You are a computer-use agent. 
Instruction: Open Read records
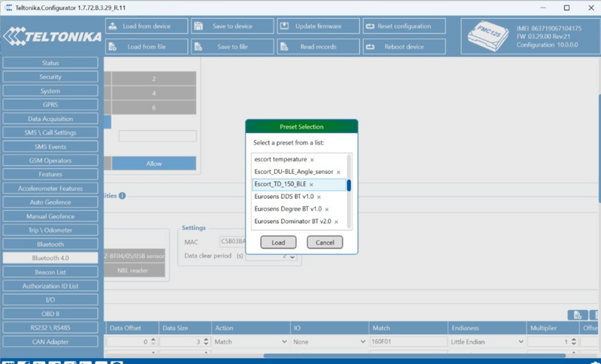(318, 47)
